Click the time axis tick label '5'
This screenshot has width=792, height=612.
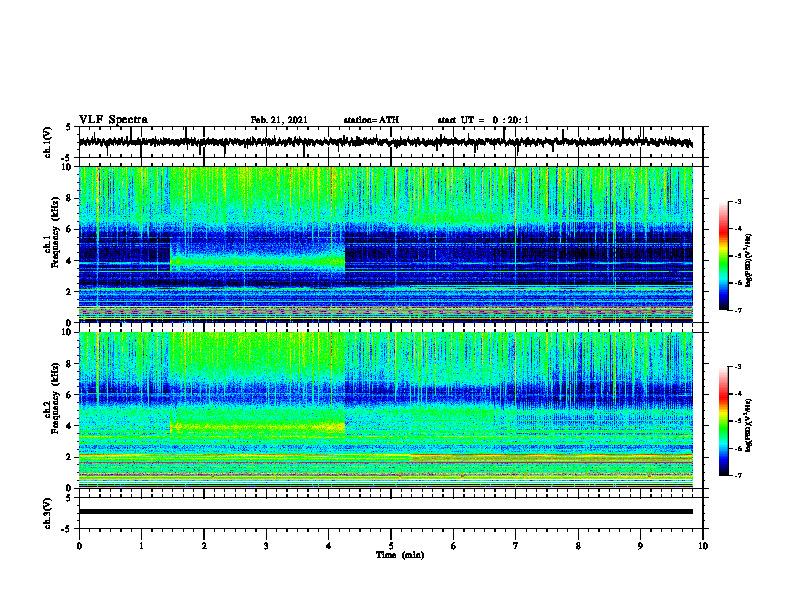pos(391,546)
